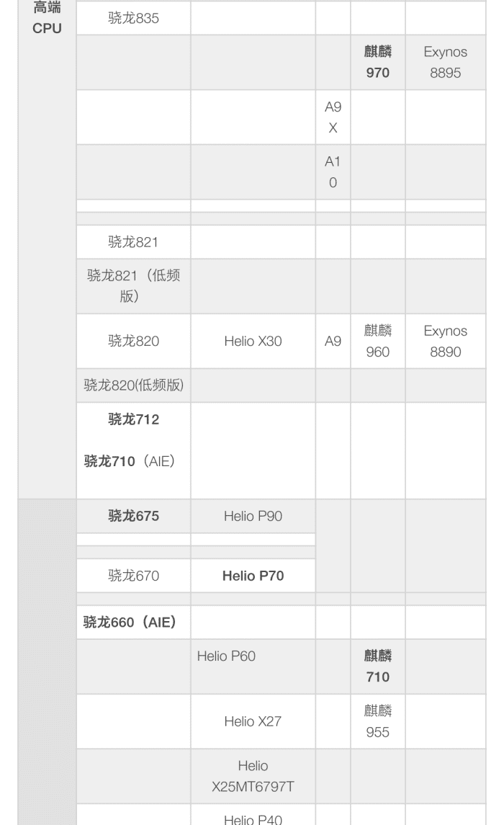Screen dimensions: 504x825
Task: Select the 骁龙835 table cell
Action: click(x=133, y=18)
